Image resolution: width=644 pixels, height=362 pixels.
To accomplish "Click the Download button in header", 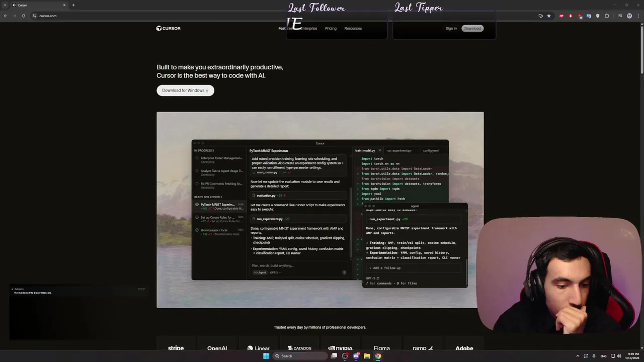I will 472,28.
